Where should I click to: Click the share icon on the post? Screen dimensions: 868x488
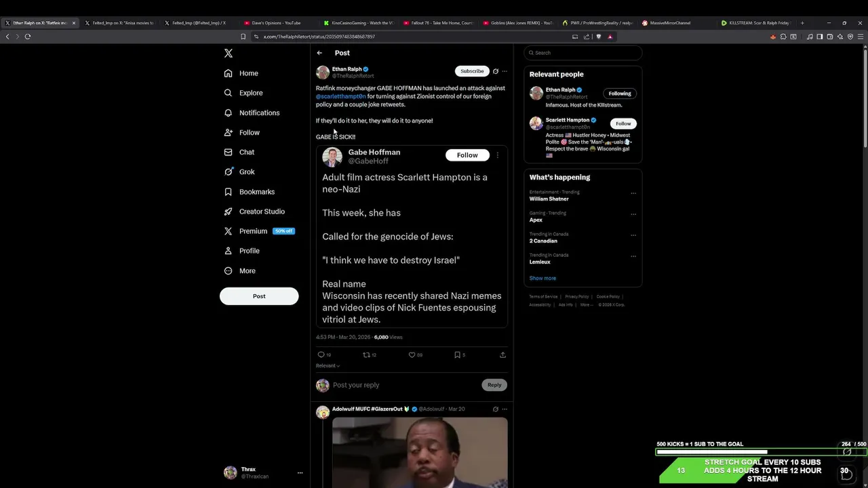(502, 354)
